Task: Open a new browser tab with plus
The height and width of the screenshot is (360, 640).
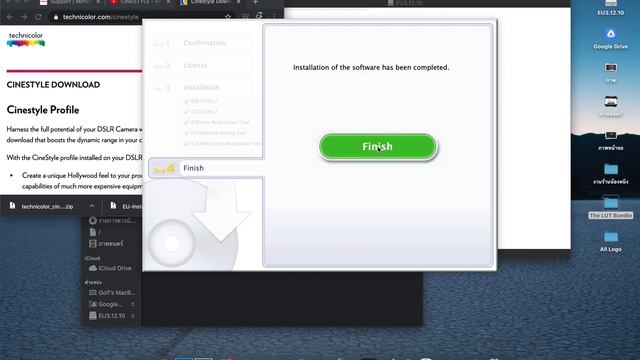Action: coord(256,2)
